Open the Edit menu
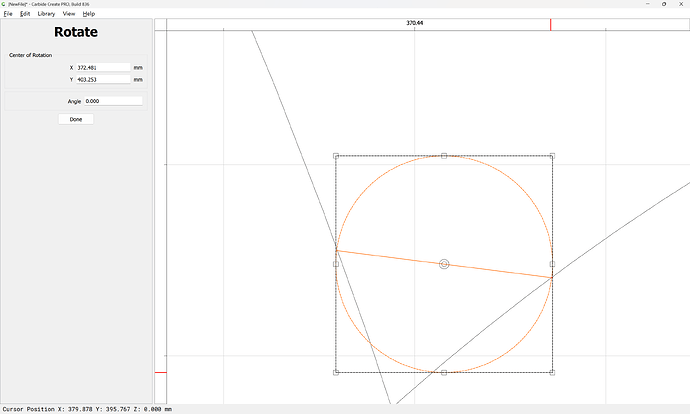Screen dimensions: 690x414 [25, 14]
